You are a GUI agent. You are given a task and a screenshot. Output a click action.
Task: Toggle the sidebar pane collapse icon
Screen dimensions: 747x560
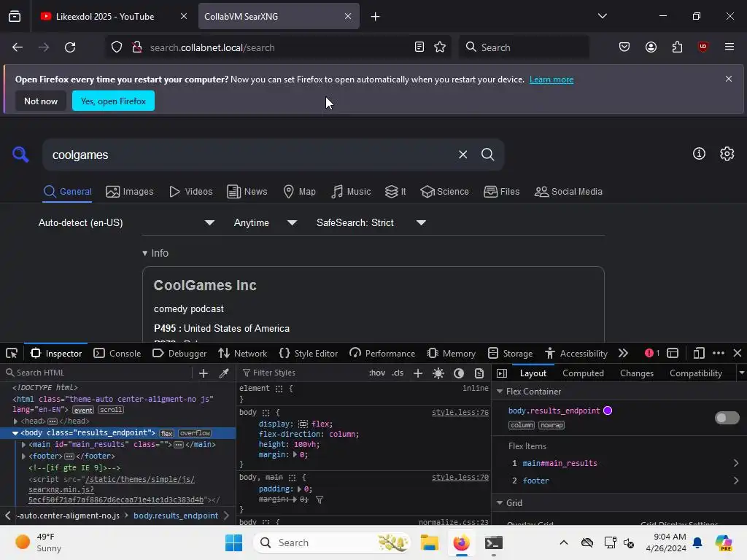[502, 373]
